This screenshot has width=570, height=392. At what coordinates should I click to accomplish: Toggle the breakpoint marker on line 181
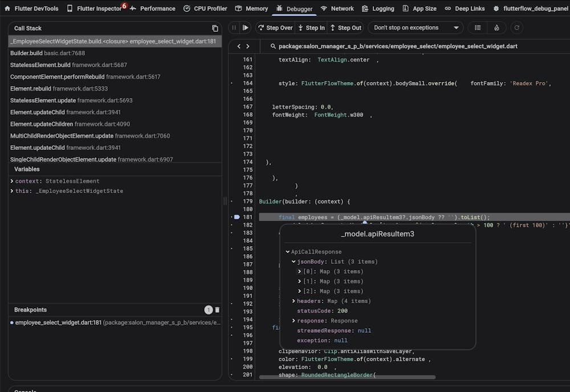click(237, 217)
